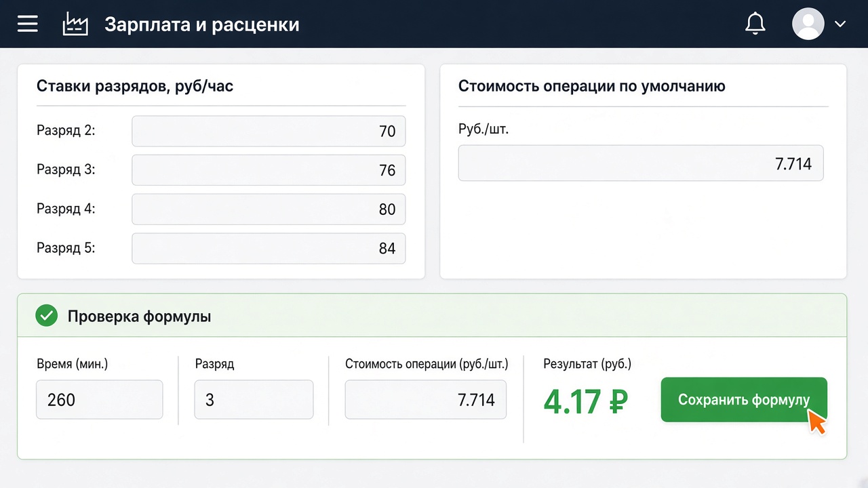
Task: Click the Ставки разрядов, руб/час heading
Action: click(x=135, y=86)
